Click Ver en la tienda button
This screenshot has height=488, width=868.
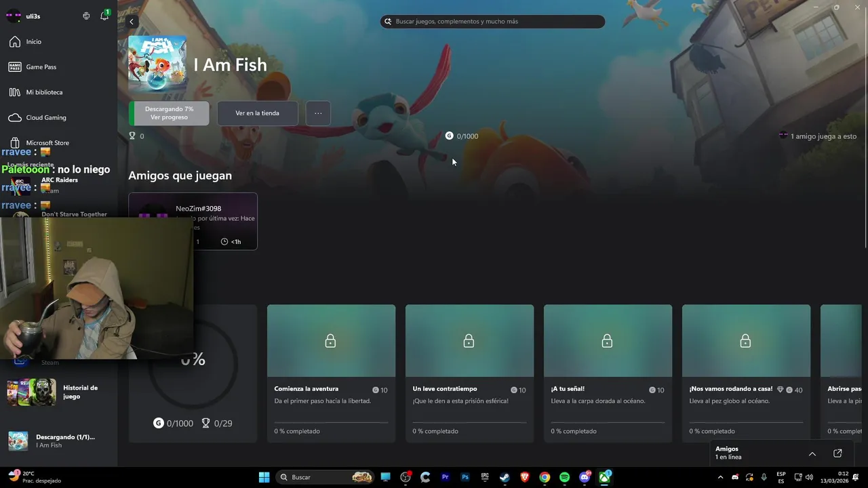[x=257, y=113]
